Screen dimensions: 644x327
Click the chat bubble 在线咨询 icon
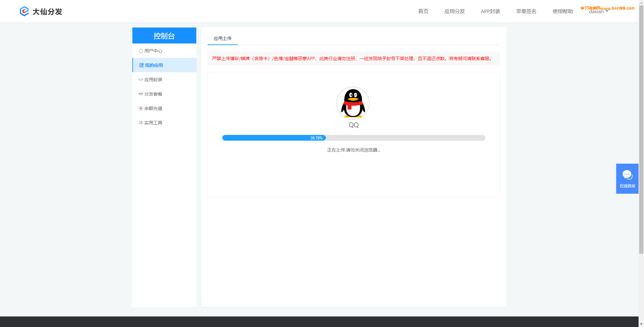[x=627, y=175]
